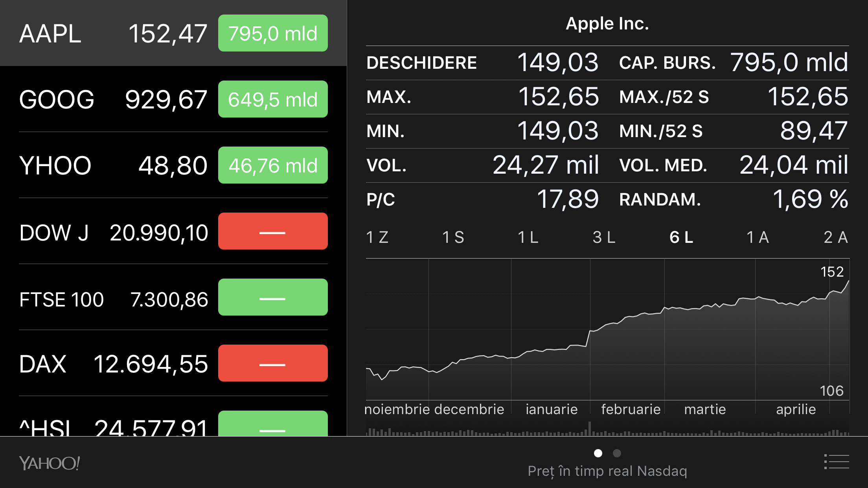Click the VOL. MED. value 24,04 mil
The height and width of the screenshot is (488, 868).
coord(794,165)
